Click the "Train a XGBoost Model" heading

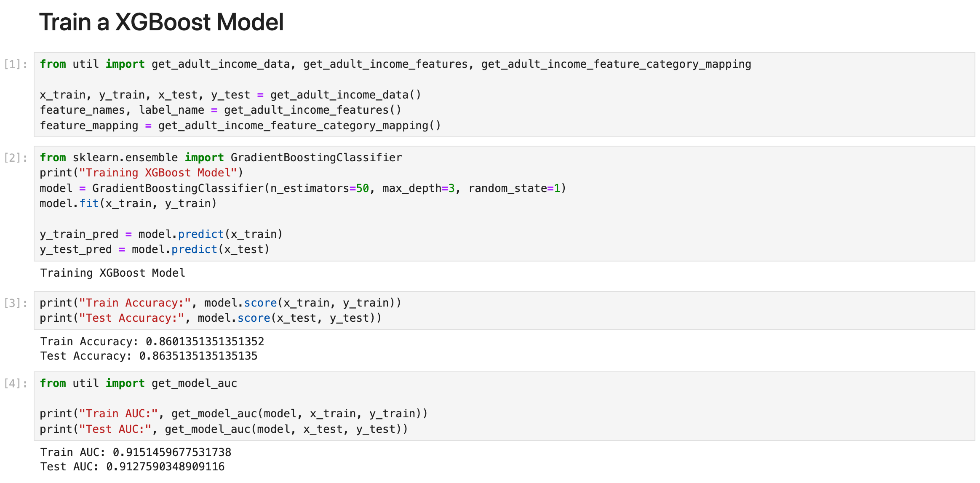[161, 22]
